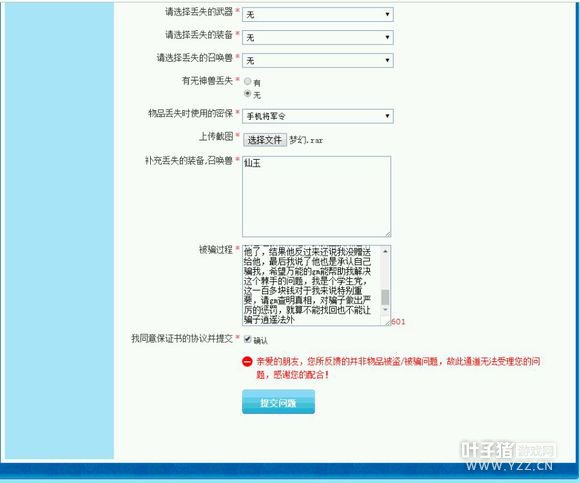Click the scroll down arrow in 被骗过程 box
The height and width of the screenshot is (483, 580).
pos(385,310)
